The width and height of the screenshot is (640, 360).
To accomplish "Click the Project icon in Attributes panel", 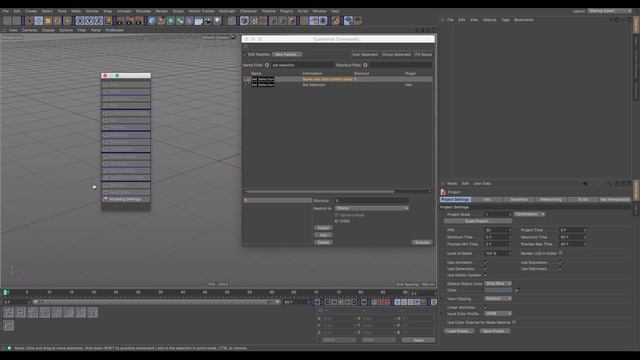I will click(x=443, y=192).
